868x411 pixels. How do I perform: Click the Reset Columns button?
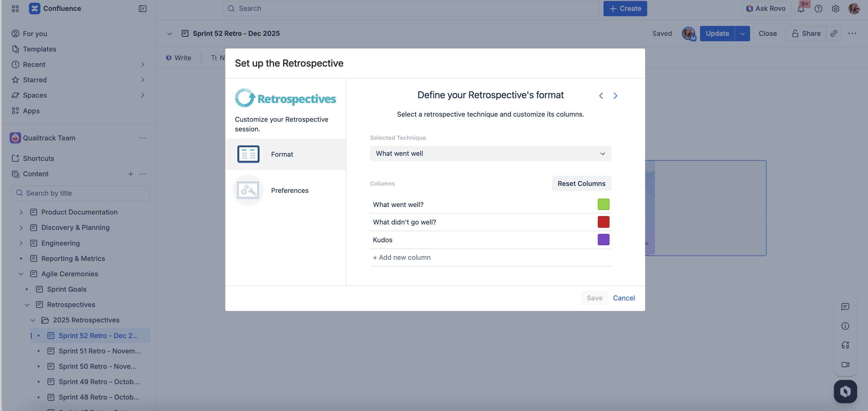[581, 184]
